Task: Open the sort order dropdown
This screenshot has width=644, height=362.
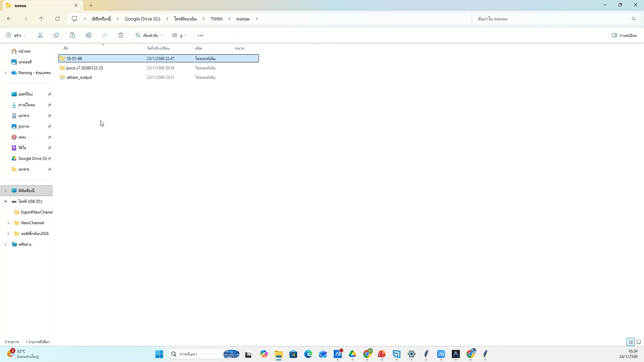Action: (149, 36)
